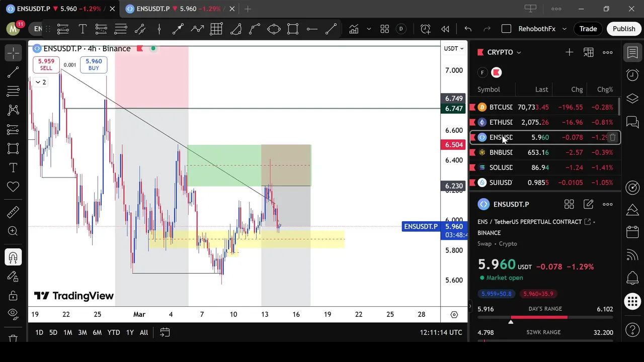Switch to the second ENSUSDT.P tab
The width and height of the screenshot is (644, 362).
pyautogui.click(x=179, y=9)
